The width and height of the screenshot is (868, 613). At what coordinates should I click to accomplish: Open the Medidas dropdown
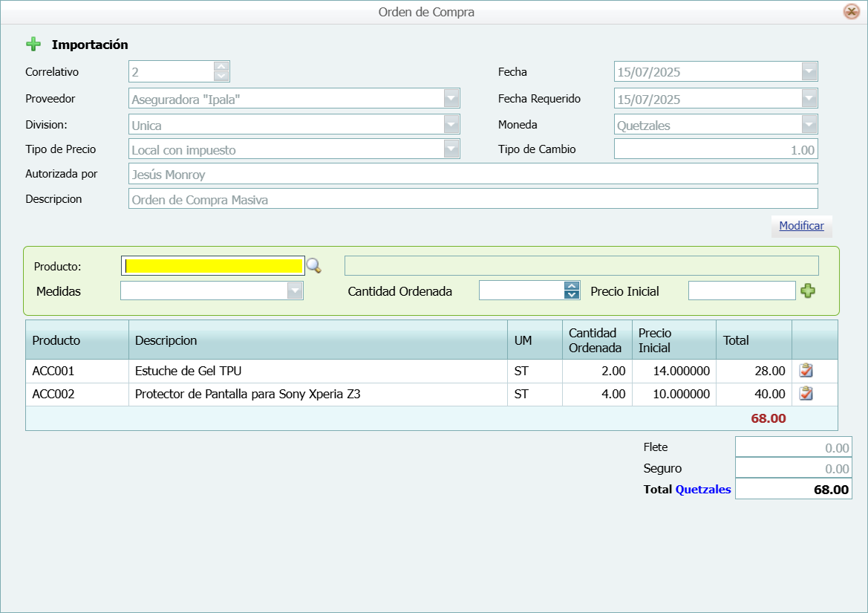coord(295,291)
